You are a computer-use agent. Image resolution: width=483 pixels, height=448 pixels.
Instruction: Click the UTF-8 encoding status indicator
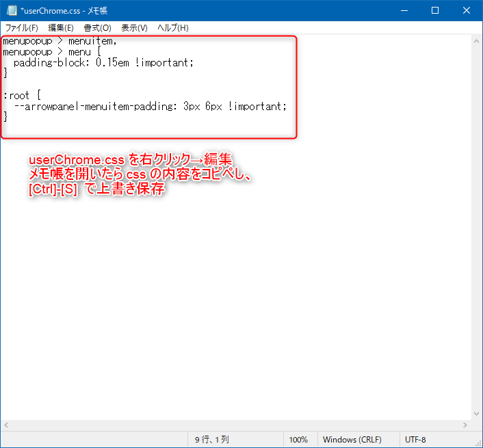pos(415,440)
